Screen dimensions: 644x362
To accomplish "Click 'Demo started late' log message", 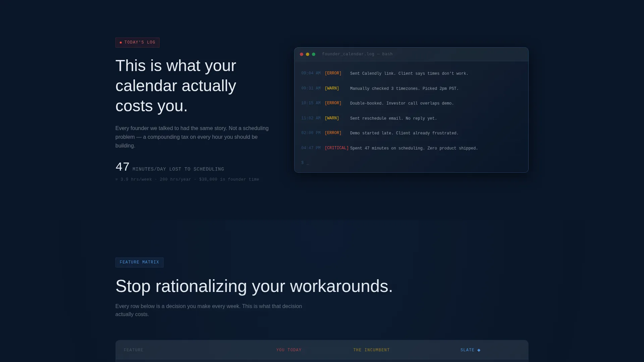I will (x=404, y=133).
